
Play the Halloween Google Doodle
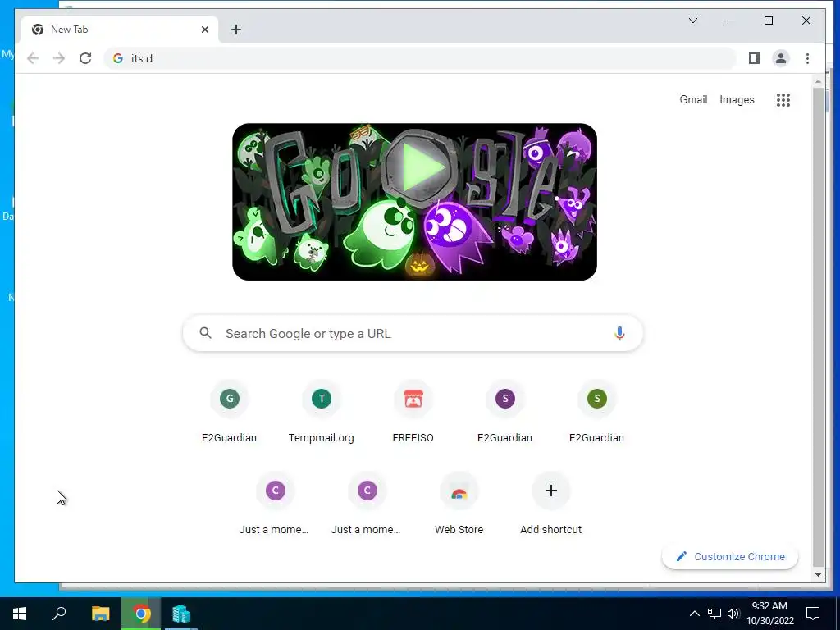pyautogui.click(x=419, y=167)
